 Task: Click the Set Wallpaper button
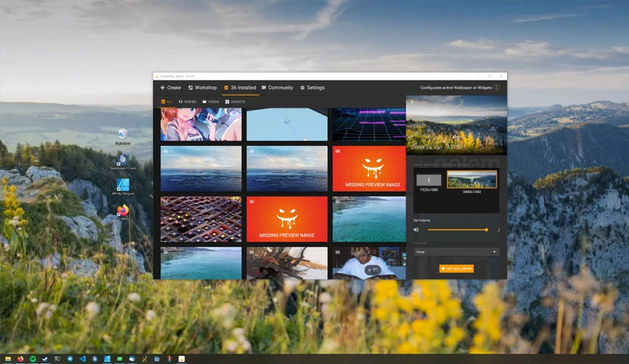[x=457, y=268]
